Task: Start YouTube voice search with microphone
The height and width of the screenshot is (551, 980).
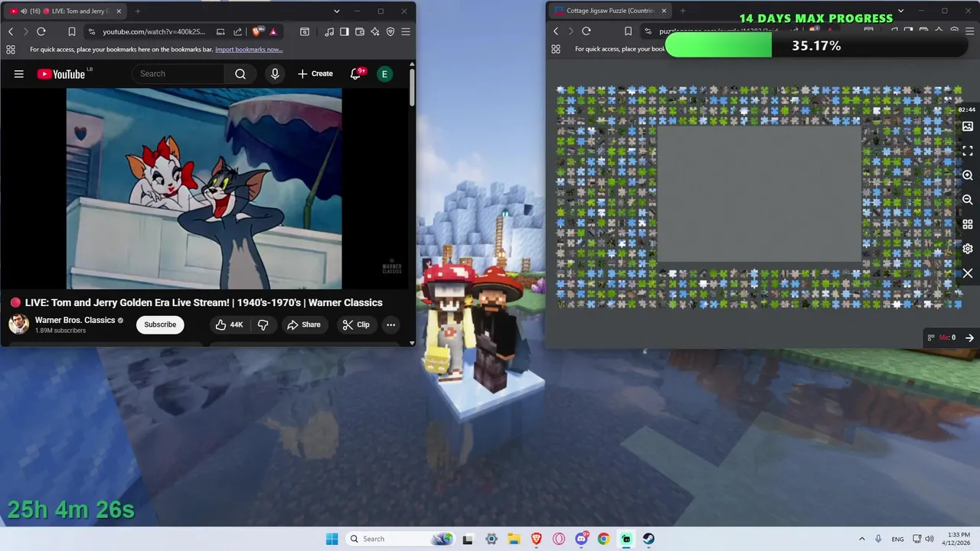Action: (275, 73)
